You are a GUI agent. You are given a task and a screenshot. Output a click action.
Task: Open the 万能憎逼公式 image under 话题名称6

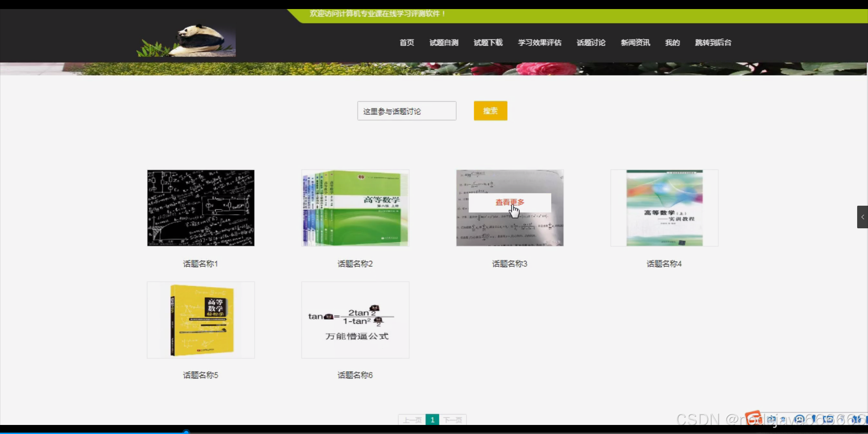pos(355,320)
